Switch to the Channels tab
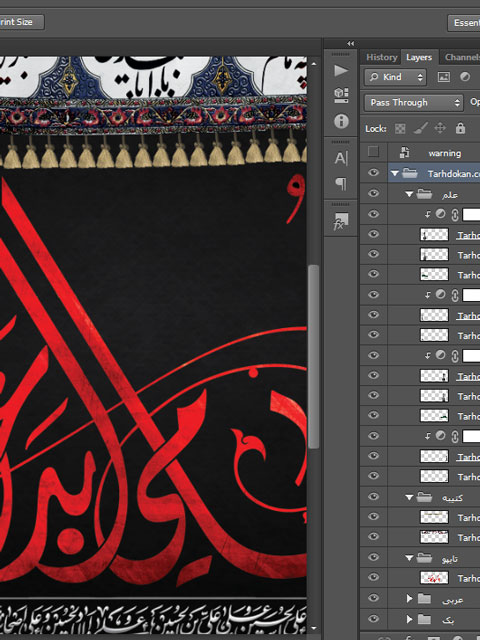This screenshot has width=480, height=640. coord(462,57)
